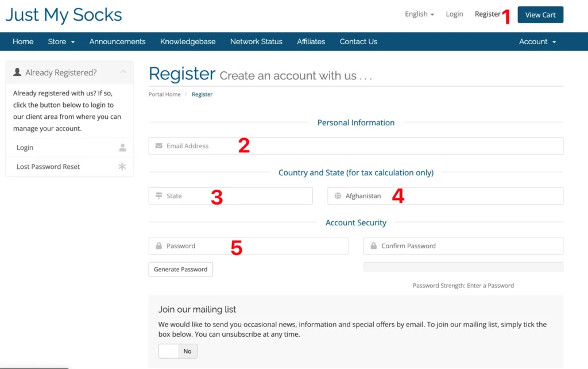Open the Network Status menu item
The width and height of the screenshot is (588, 369).
[256, 41]
